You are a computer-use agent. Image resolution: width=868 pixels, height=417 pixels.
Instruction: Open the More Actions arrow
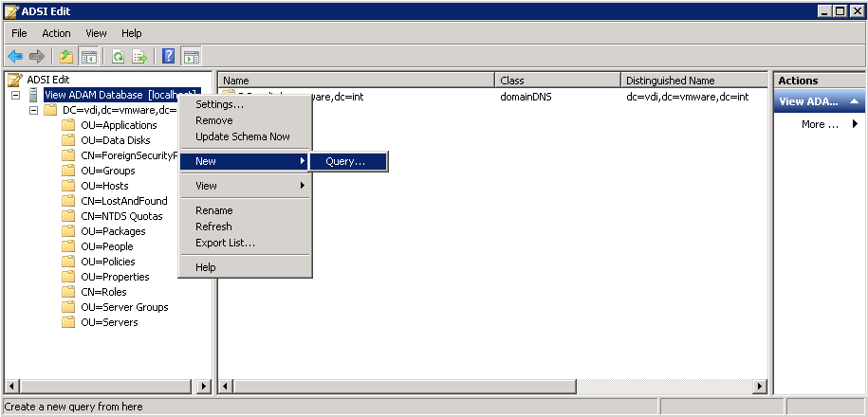(x=855, y=124)
